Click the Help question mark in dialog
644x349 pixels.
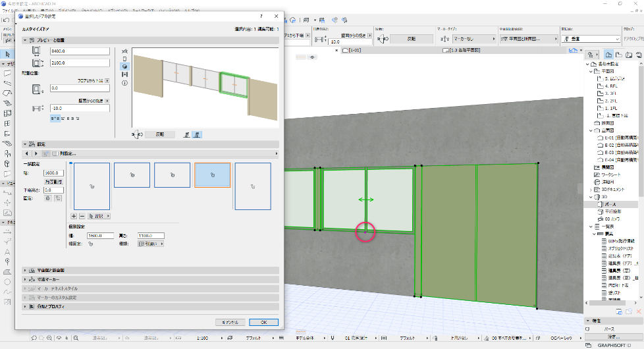tap(261, 15)
